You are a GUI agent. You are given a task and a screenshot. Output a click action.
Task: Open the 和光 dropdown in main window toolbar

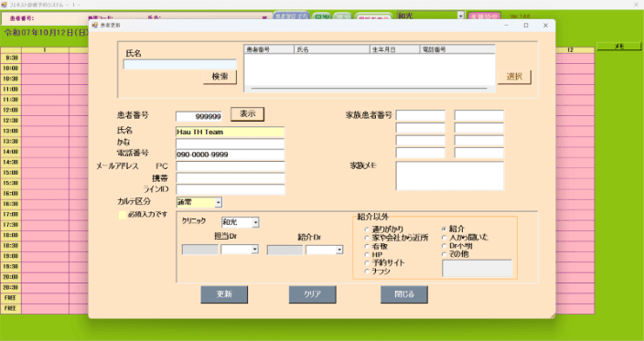point(460,16)
